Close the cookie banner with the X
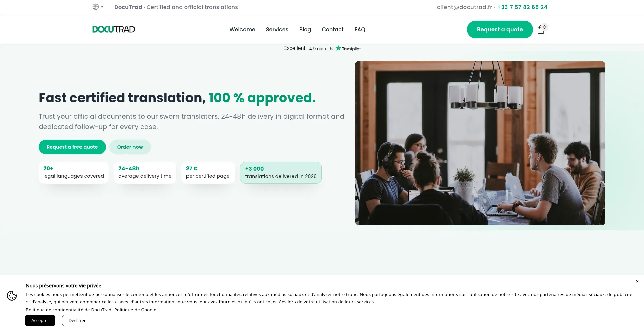Image resolution: width=644 pixels, height=333 pixels. click(x=637, y=281)
